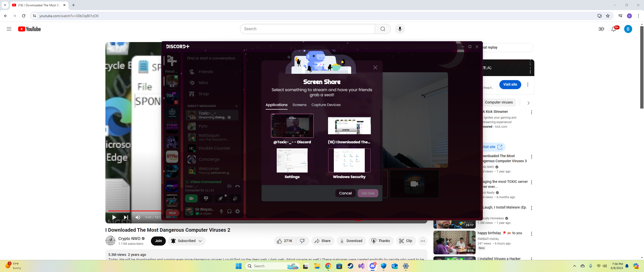The image size is (644, 272).
Task: Switch to the Capture Devices tab
Action: [326, 105]
